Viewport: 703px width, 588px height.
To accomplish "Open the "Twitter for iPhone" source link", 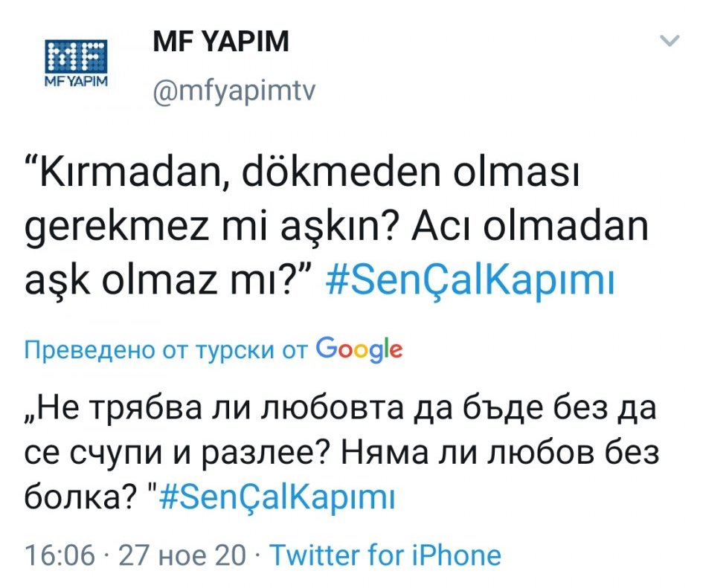I will tap(385, 555).
